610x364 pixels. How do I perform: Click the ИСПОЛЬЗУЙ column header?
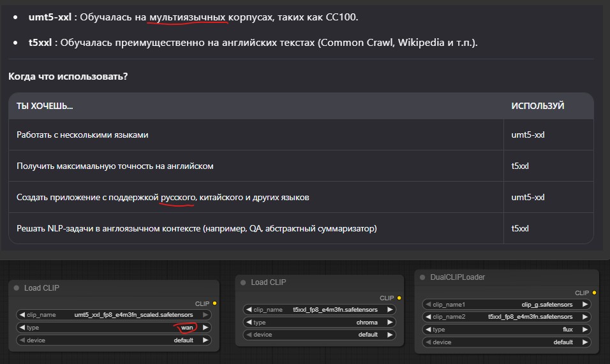pyautogui.click(x=537, y=106)
